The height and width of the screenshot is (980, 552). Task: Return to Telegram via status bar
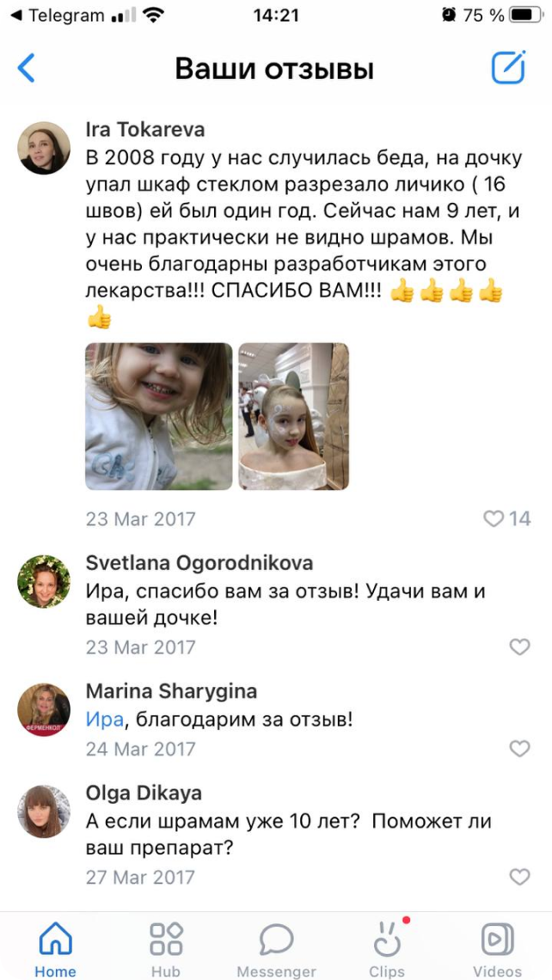tap(58, 15)
